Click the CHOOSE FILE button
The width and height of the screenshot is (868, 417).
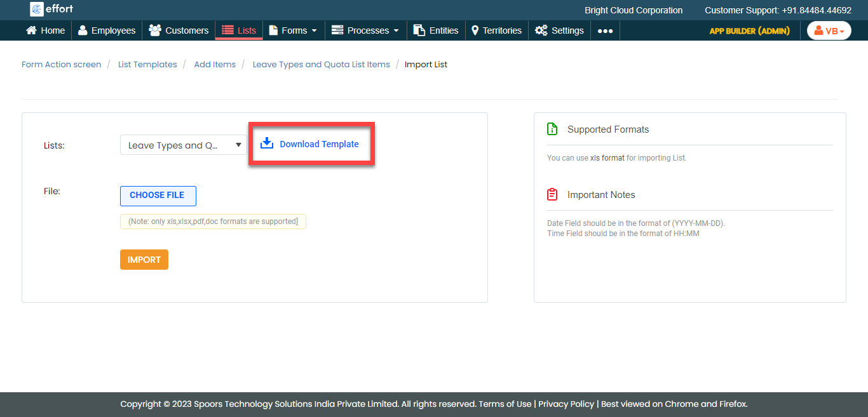(158, 195)
